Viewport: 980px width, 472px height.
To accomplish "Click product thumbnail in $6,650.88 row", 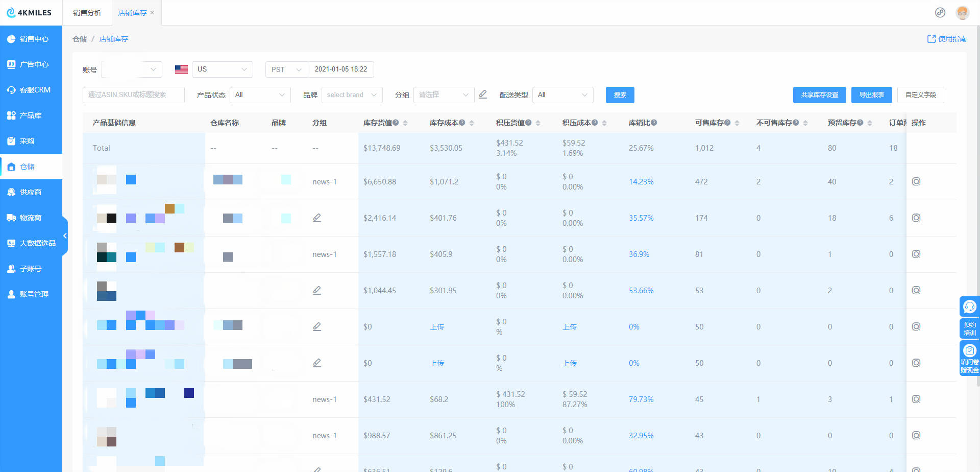I will (107, 179).
